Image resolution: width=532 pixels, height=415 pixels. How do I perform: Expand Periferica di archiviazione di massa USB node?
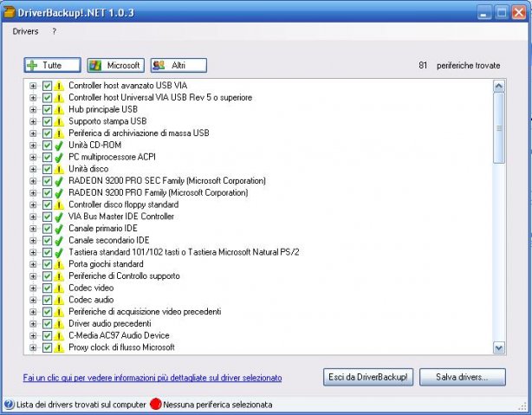(33, 133)
